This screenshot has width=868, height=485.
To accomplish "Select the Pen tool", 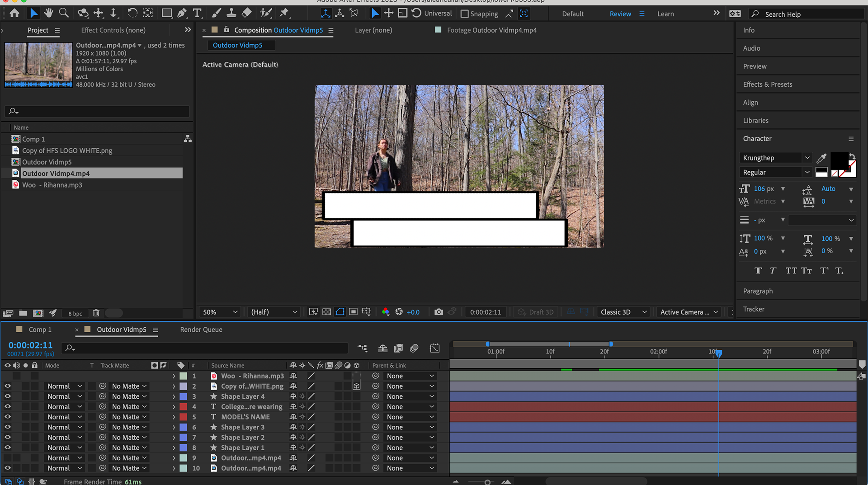I will pyautogui.click(x=182, y=13).
